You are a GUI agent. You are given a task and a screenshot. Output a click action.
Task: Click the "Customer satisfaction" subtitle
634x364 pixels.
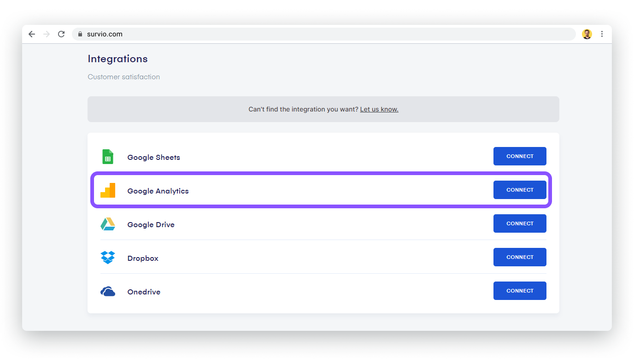point(124,77)
